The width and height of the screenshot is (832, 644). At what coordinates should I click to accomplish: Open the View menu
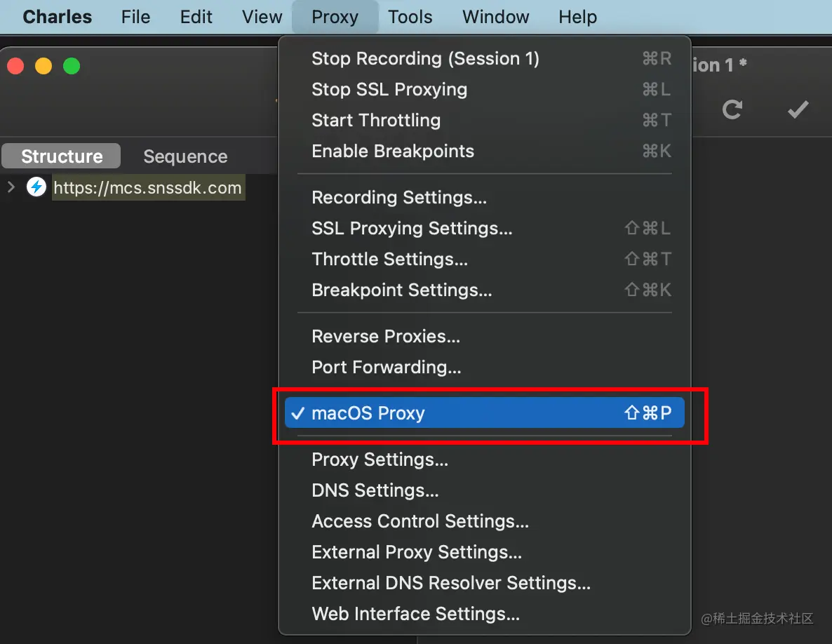(x=262, y=17)
